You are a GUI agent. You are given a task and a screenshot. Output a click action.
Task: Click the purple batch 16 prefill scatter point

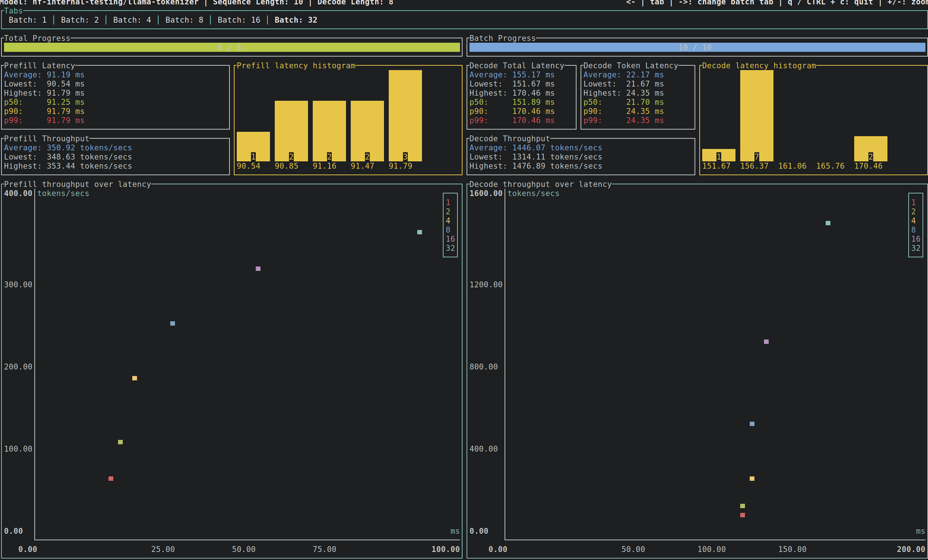[258, 268]
